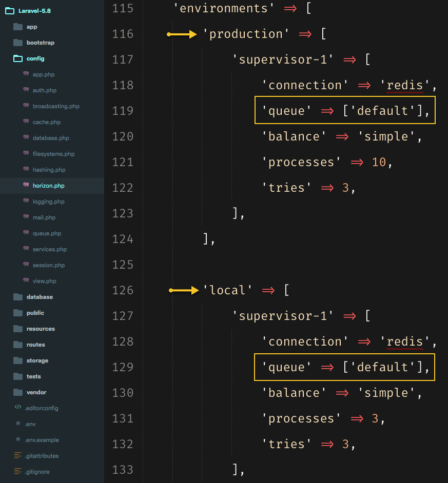The height and width of the screenshot is (483, 448).
Task: Click the asterisk icon beside .env.example
Action: [18, 439]
